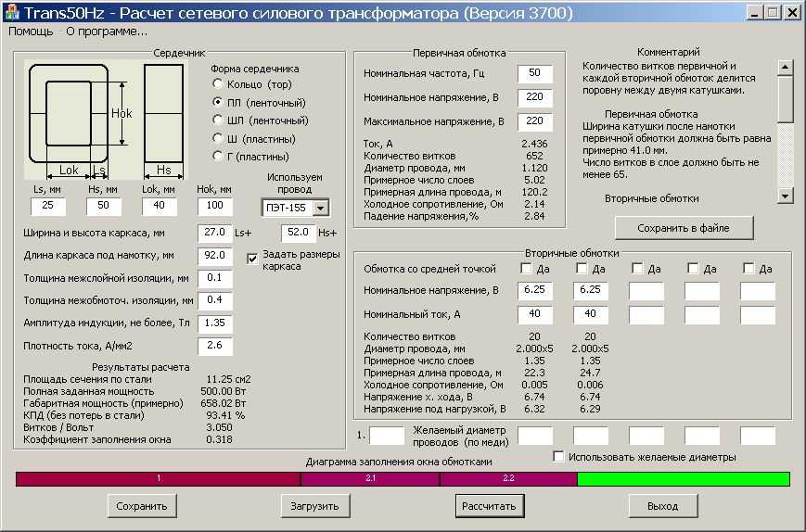Click the Рассчитать button

(490, 506)
